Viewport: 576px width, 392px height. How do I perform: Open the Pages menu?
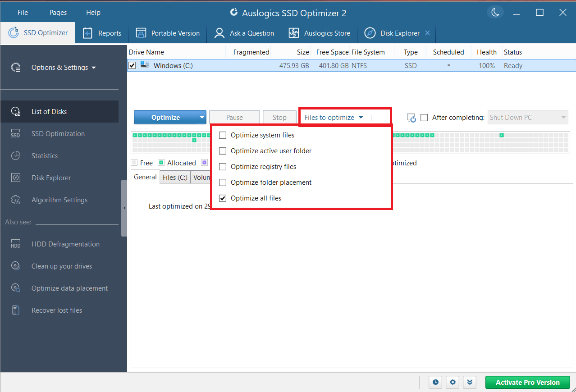pos(57,12)
